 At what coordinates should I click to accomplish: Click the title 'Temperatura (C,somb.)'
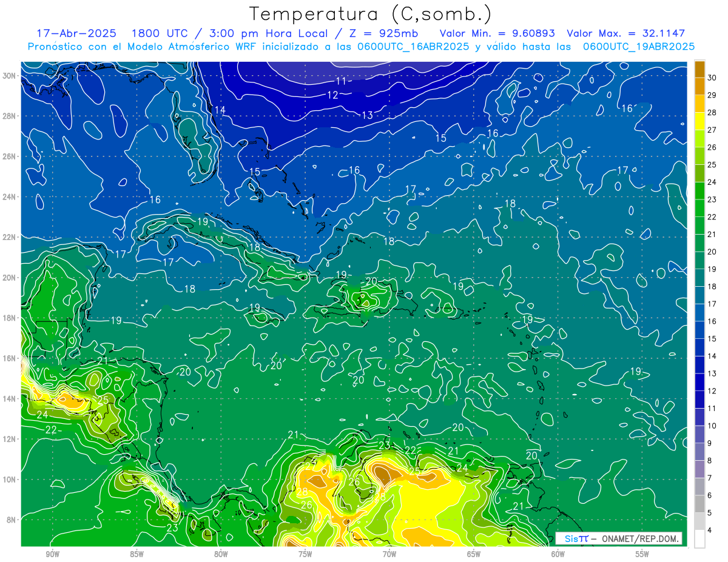pos(370,14)
